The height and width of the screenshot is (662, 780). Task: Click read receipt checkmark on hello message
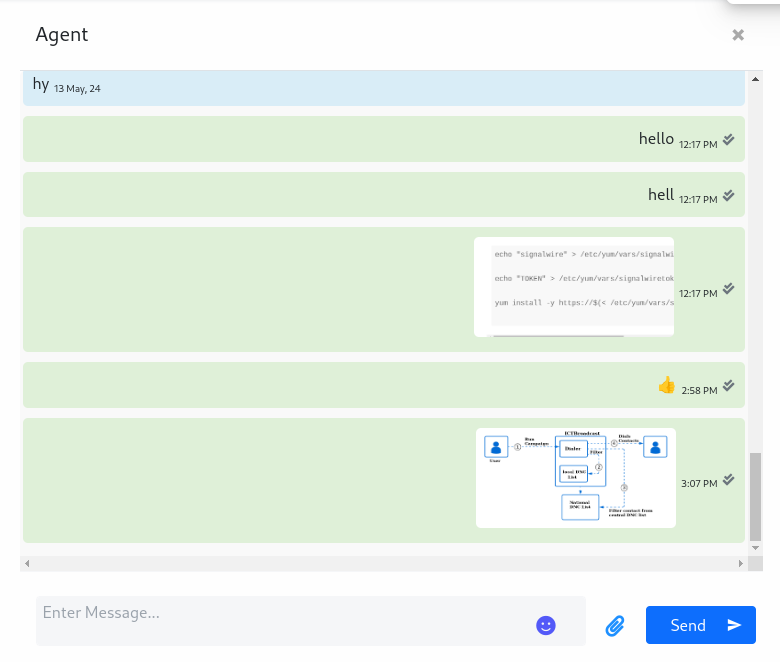click(x=729, y=139)
